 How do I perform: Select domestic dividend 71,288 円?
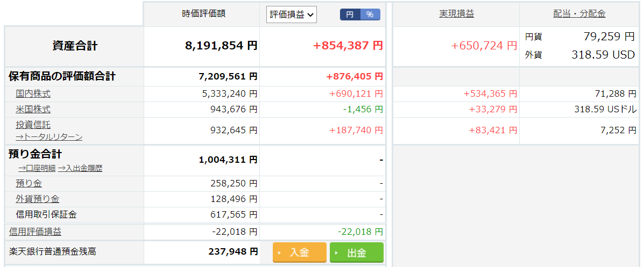click(615, 94)
